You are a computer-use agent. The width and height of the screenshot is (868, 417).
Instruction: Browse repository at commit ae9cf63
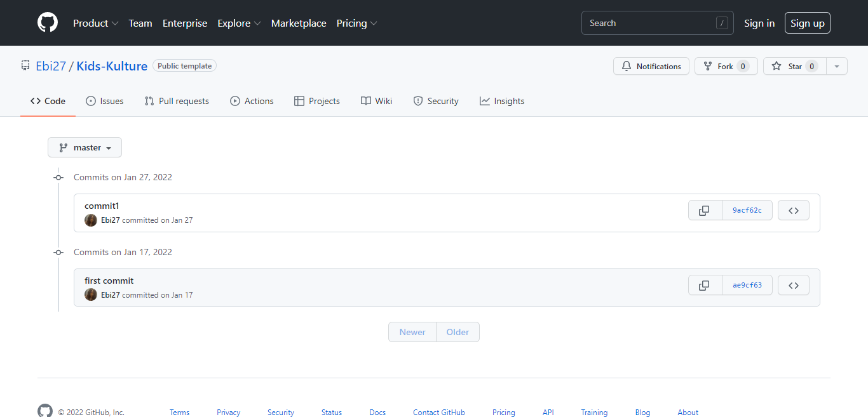point(794,285)
